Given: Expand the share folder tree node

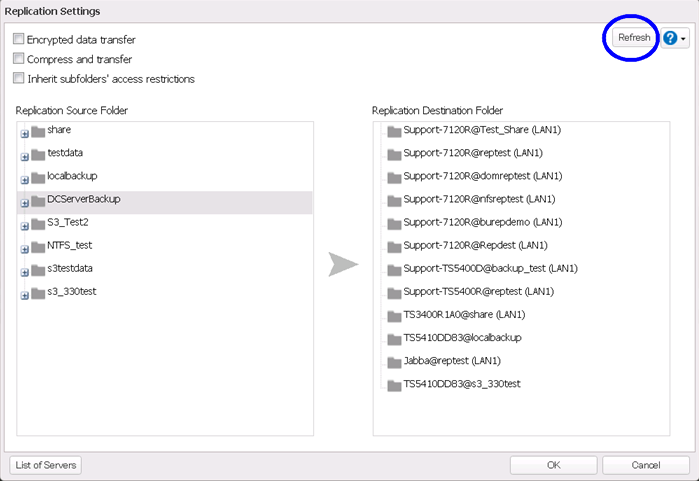Looking at the screenshot, I should 24,133.
